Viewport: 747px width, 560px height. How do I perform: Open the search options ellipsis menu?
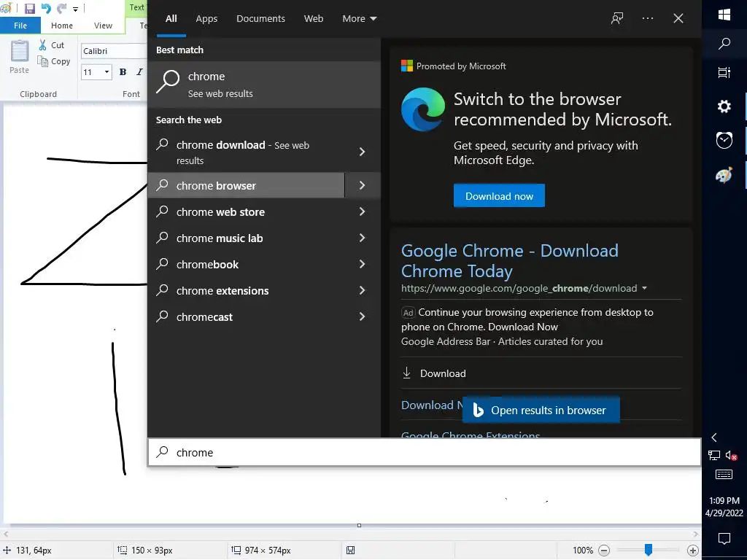coord(648,18)
